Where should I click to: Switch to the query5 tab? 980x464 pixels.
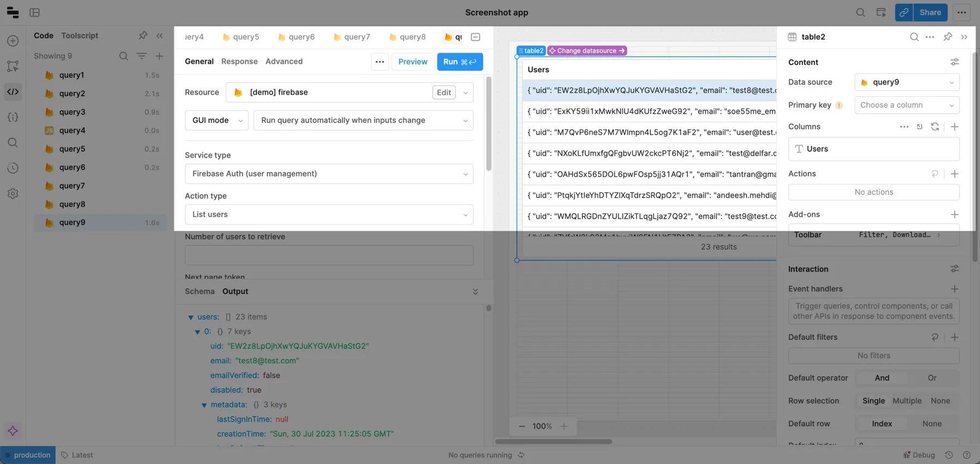(x=241, y=37)
